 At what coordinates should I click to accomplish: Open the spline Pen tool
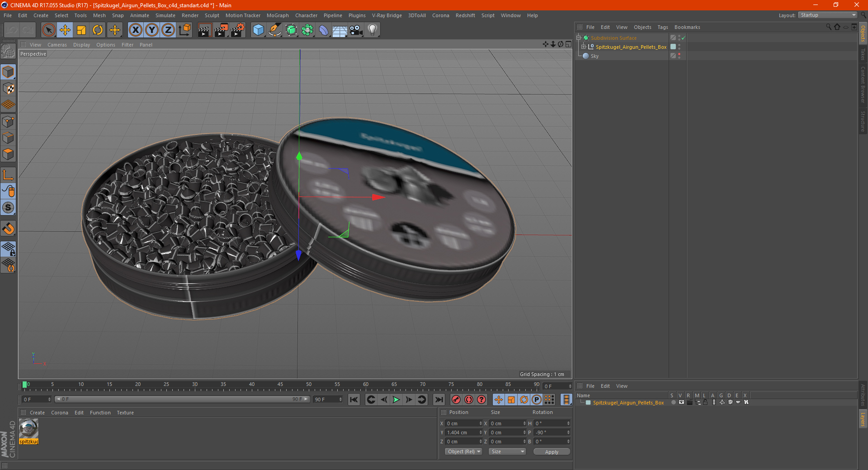275,30
